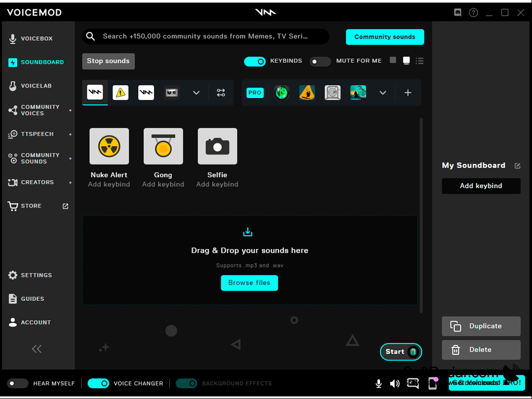Switch to the small grid view

pos(393,60)
